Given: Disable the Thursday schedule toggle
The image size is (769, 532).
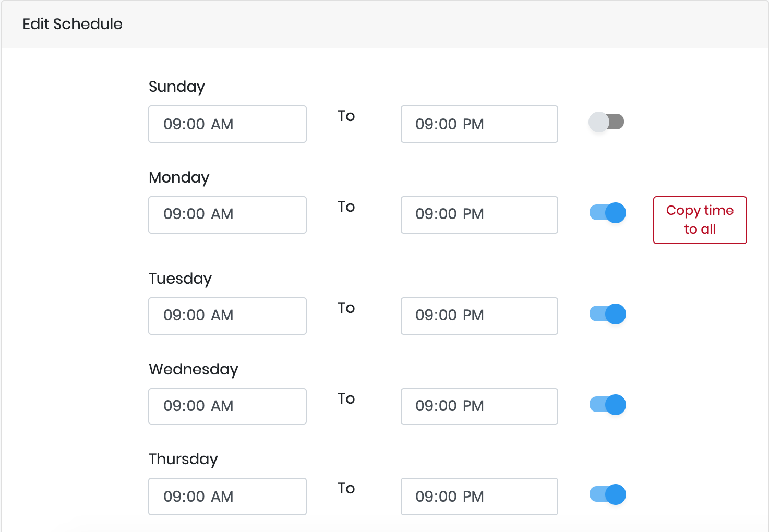Looking at the screenshot, I should pos(608,494).
